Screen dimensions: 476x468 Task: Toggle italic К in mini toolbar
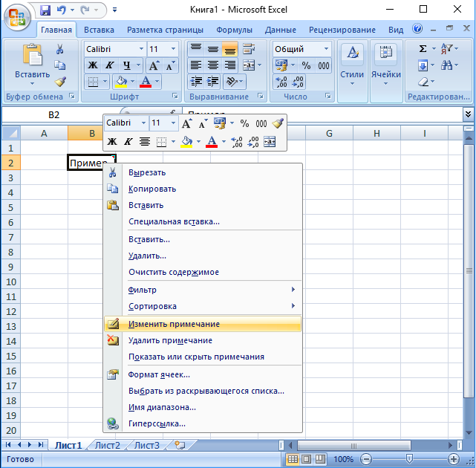pyautogui.click(x=128, y=142)
